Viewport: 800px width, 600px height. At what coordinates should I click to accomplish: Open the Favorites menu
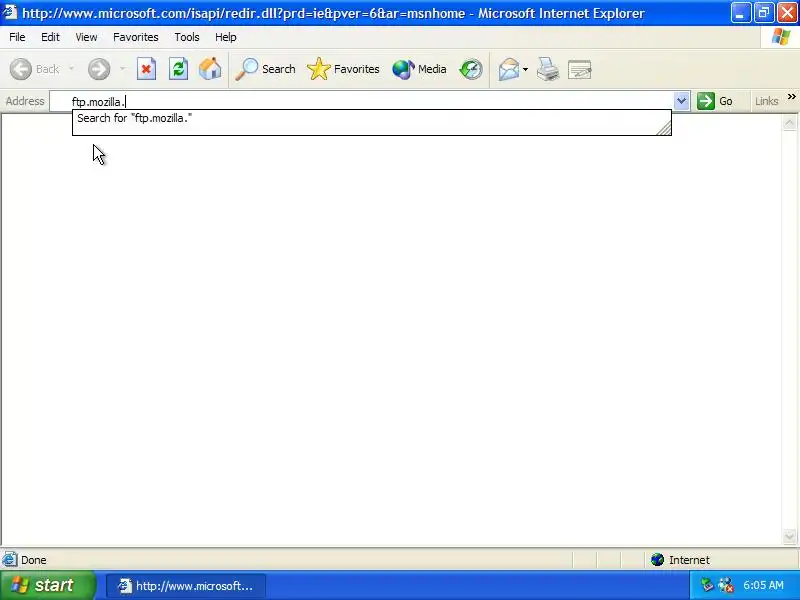coord(136,37)
